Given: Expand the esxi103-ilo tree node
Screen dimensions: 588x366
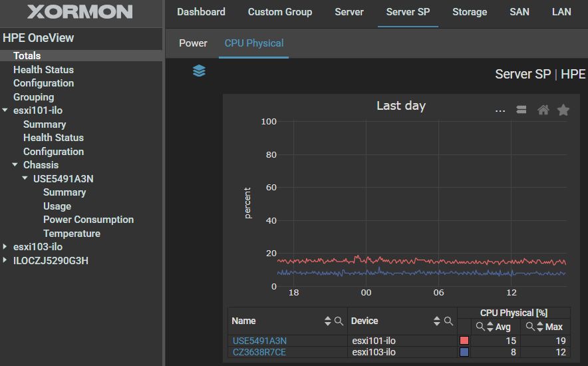Looking at the screenshot, I should click(x=5, y=247).
